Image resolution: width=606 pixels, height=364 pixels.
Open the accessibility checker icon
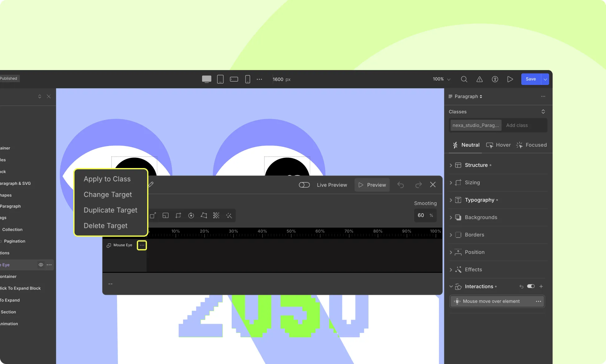click(495, 79)
